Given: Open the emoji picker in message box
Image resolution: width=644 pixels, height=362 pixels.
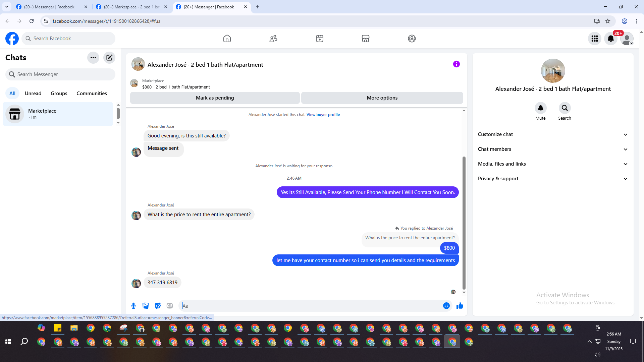Looking at the screenshot, I should click(446, 306).
